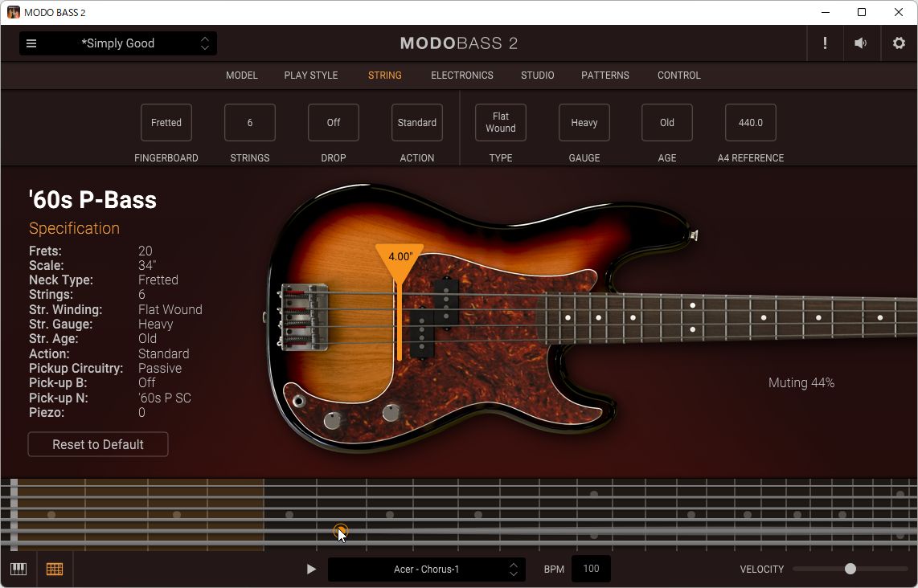Click the FINGERBOARD label
This screenshot has width=918, height=588.
[x=166, y=158]
